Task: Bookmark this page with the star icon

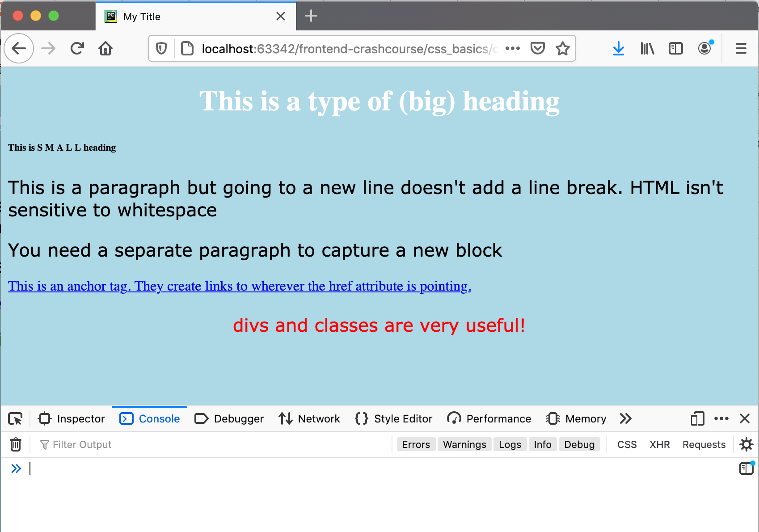Action: 563,48
